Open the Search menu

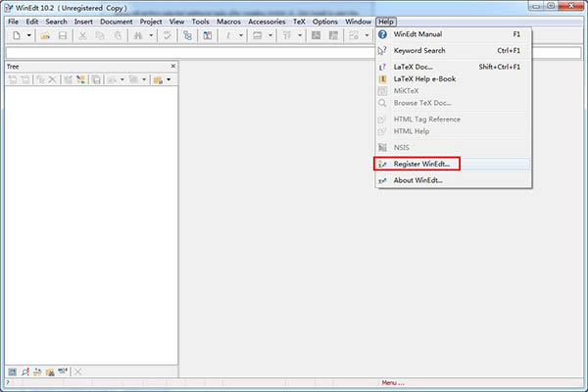(x=56, y=22)
